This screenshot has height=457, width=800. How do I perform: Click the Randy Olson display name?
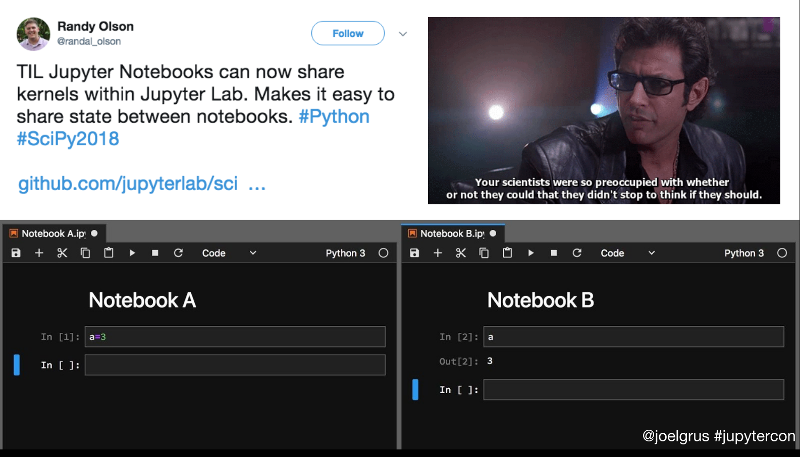(95, 27)
